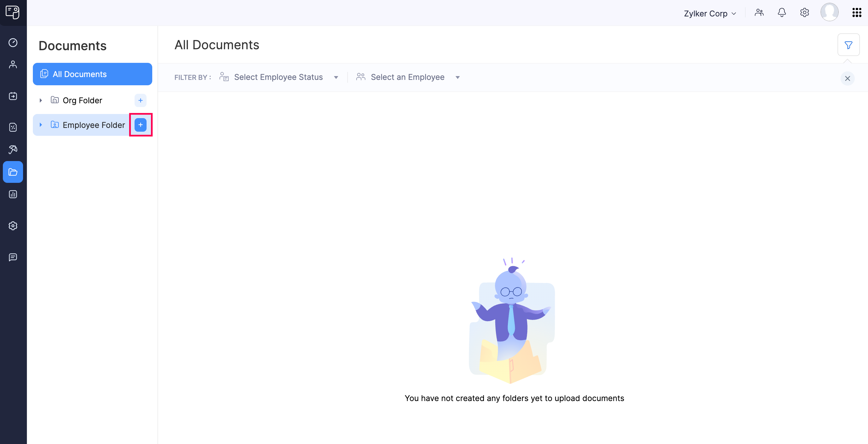Click the percentage document icon in sidebar
The height and width of the screenshot is (444, 868).
(x=13, y=127)
